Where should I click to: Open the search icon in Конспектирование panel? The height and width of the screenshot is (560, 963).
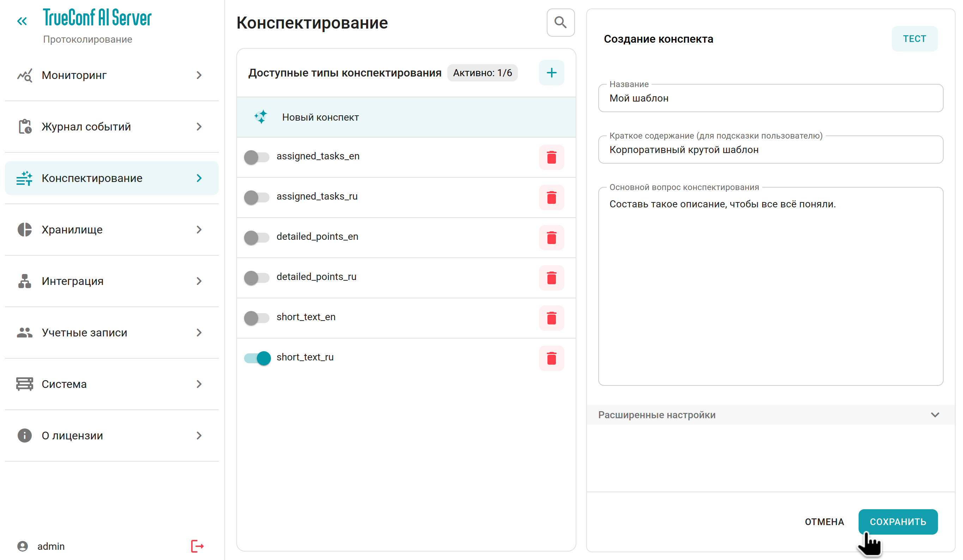click(560, 23)
